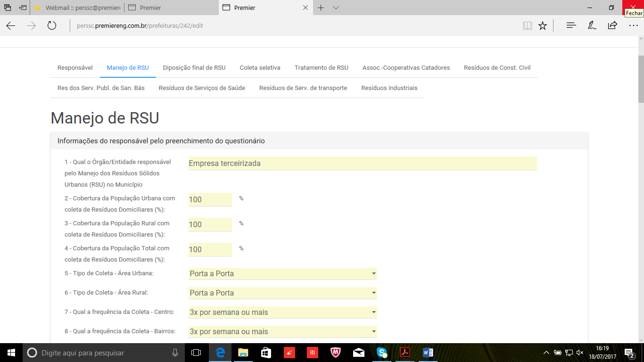644x362 pixels.
Task: Open frequência da Coleta Bairros dropdown
Action: pos(282,331)
